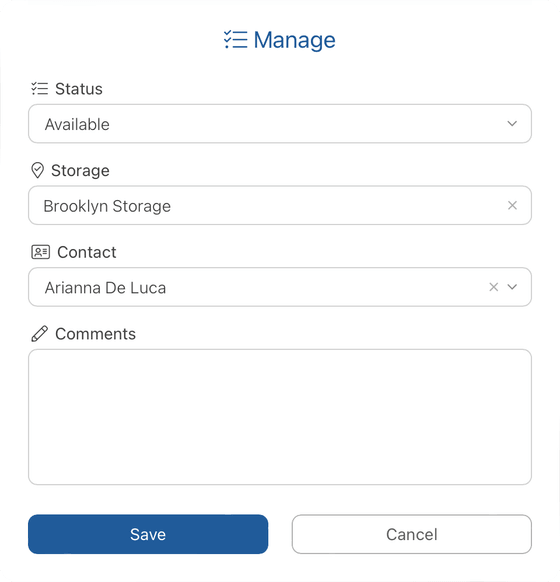Clear the Brooklyn Storage value with X
The image size is (560, 582).
512,205
